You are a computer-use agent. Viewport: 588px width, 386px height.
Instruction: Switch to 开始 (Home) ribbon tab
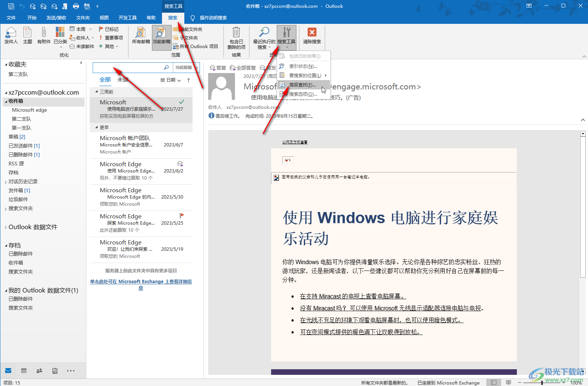(32, 18)
